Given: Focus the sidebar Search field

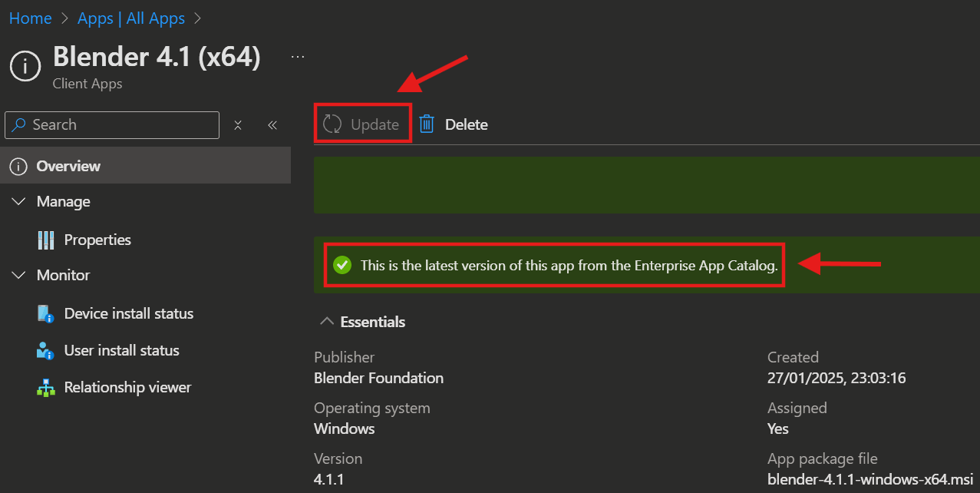Looking at the screenshot, I should (x=112, y=124).
